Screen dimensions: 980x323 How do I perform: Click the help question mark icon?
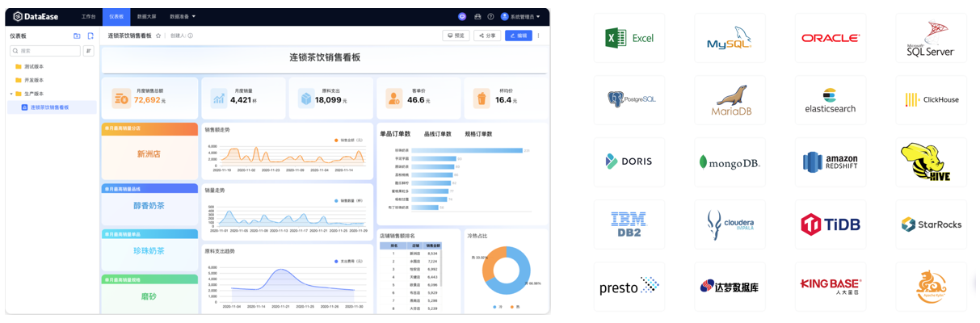click(x=490, y=16)
